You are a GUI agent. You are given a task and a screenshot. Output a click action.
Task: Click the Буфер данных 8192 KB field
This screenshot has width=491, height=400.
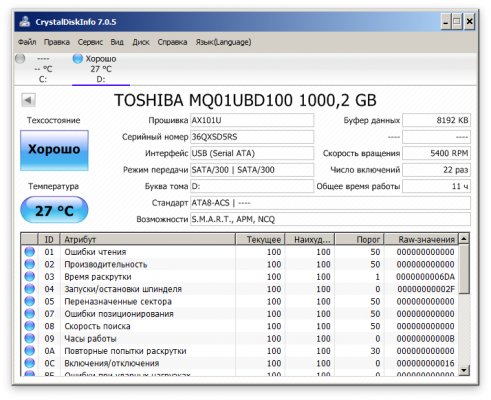coord(437,120)
